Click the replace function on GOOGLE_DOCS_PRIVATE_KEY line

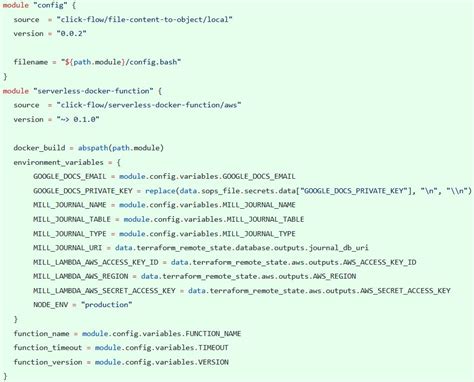(x=160, y=191)
